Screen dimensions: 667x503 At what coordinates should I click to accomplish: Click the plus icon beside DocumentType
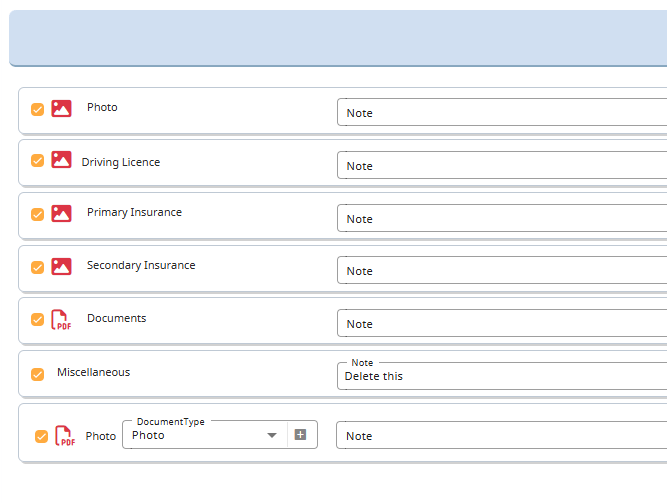click(300, 435)
